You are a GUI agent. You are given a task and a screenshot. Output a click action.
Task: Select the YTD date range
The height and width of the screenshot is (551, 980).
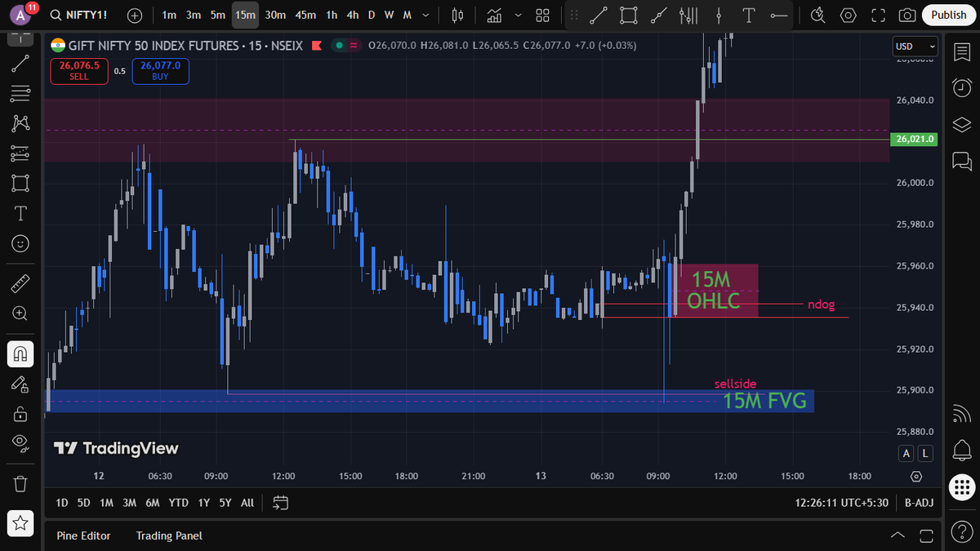178,503
